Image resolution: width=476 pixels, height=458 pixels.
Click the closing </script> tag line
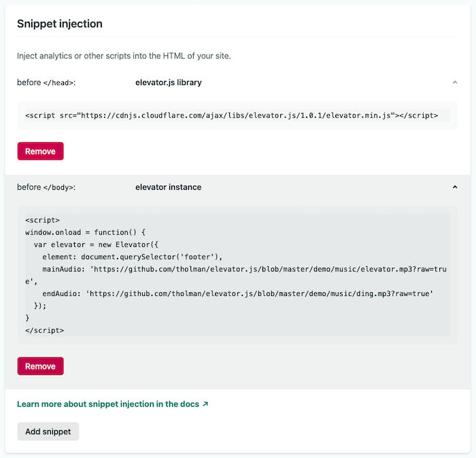(x=44, y=330)
